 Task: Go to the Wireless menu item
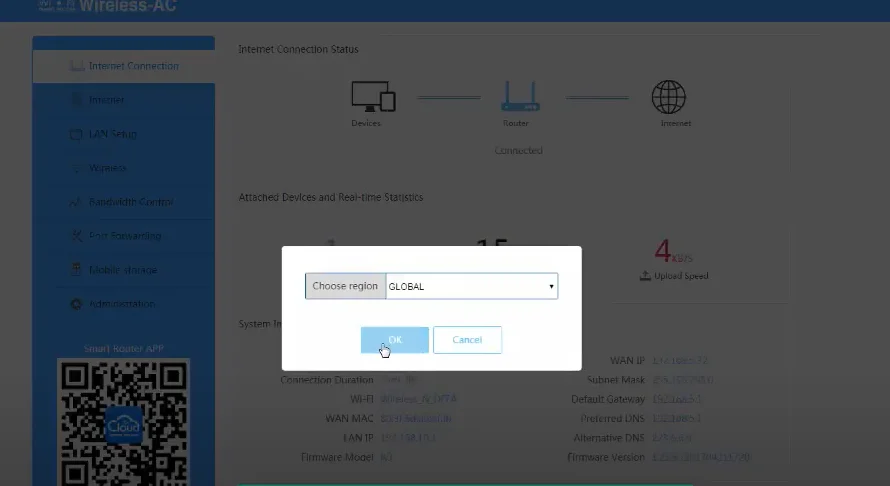tap(108, 168)
